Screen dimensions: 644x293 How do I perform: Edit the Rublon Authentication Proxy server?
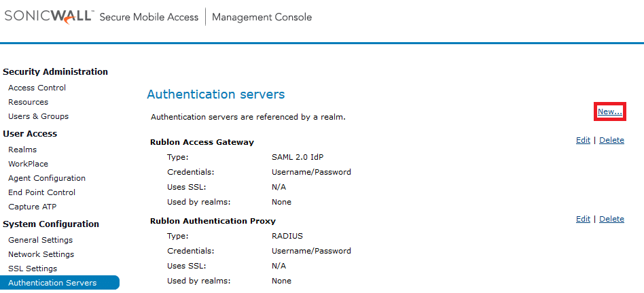click(x=583, y=219)
